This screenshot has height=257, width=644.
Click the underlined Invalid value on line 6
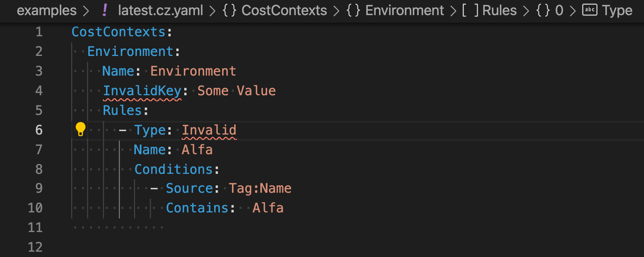(x=209, y=130)
